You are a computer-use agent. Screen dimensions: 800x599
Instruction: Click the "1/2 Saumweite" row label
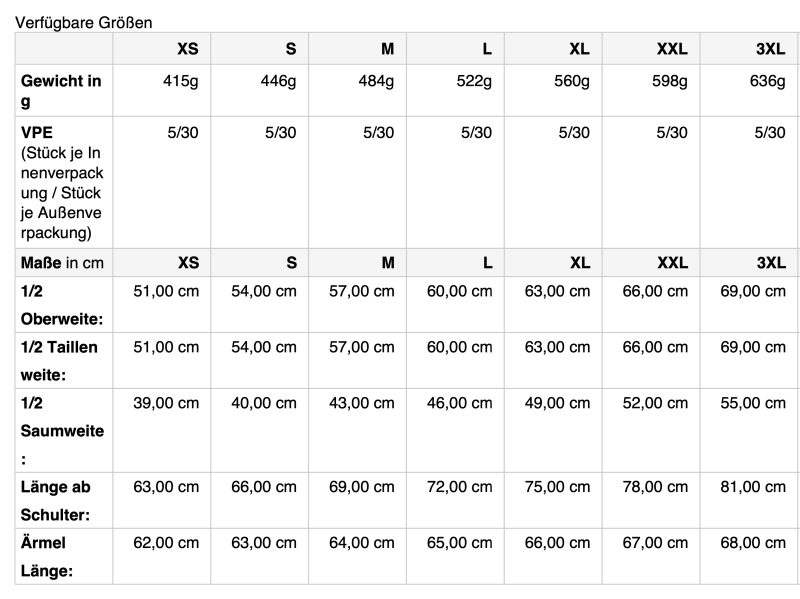[x=61, y=429]
